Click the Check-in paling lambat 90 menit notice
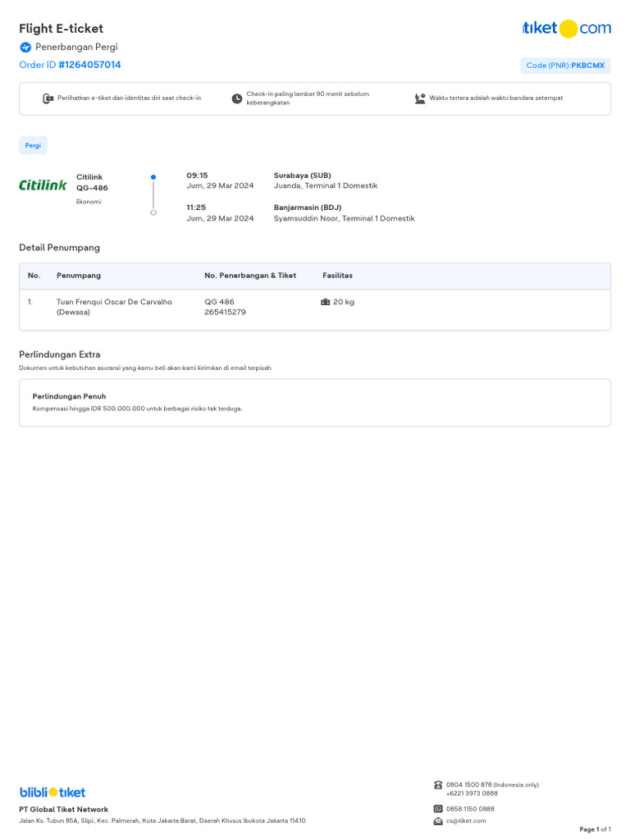The height and width of the screenshot is (840, 630). 308,98
